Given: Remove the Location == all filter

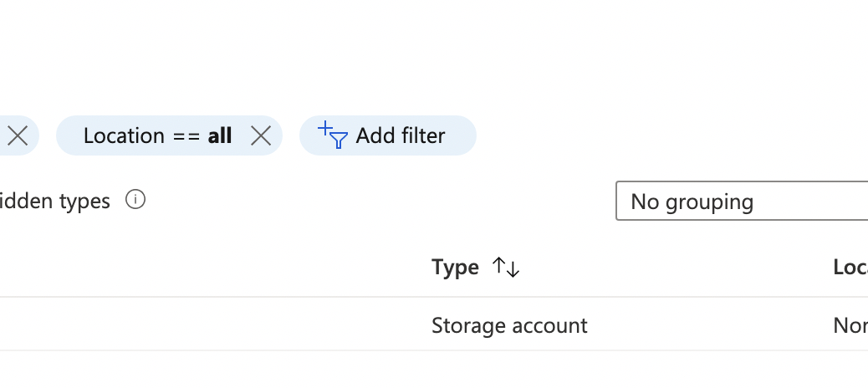Looking at the screenshot, I should [261, 135].
